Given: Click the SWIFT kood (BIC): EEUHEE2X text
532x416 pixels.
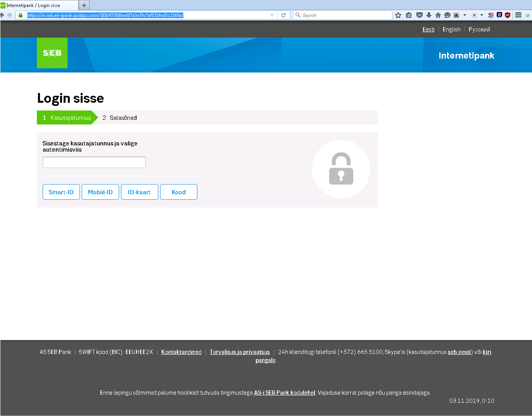Looking at the screenshot, I should (116, 352).
